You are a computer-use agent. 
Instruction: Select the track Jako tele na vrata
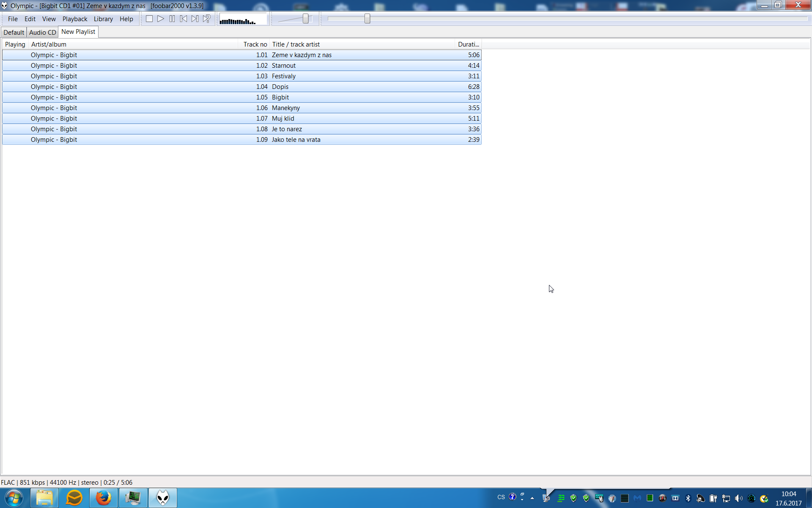tap(296, 140)
